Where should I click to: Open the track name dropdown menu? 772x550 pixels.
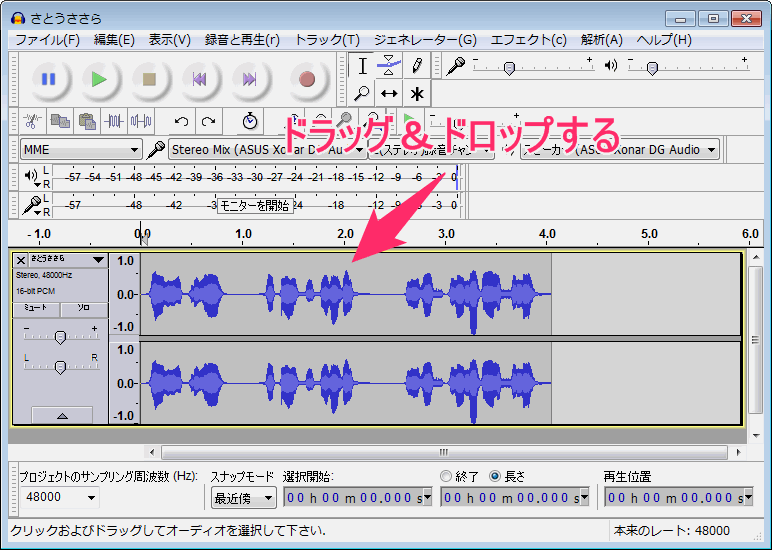click(67, 259)
